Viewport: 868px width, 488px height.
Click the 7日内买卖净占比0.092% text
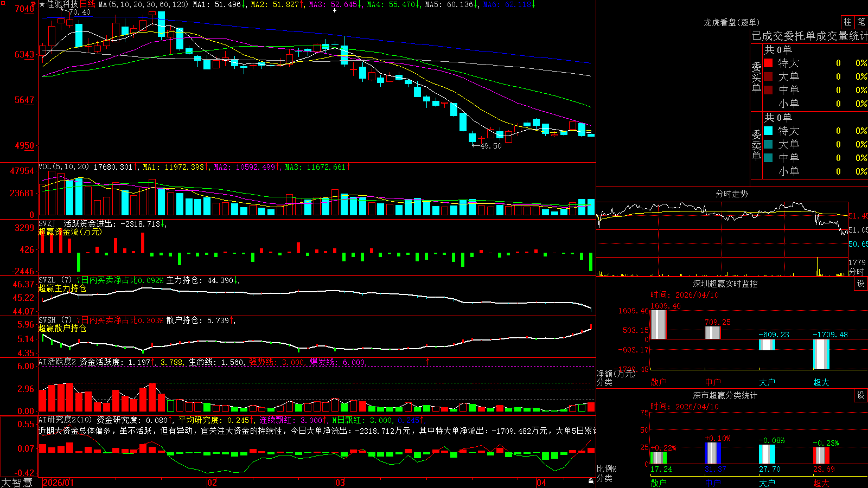pos(119,280)
